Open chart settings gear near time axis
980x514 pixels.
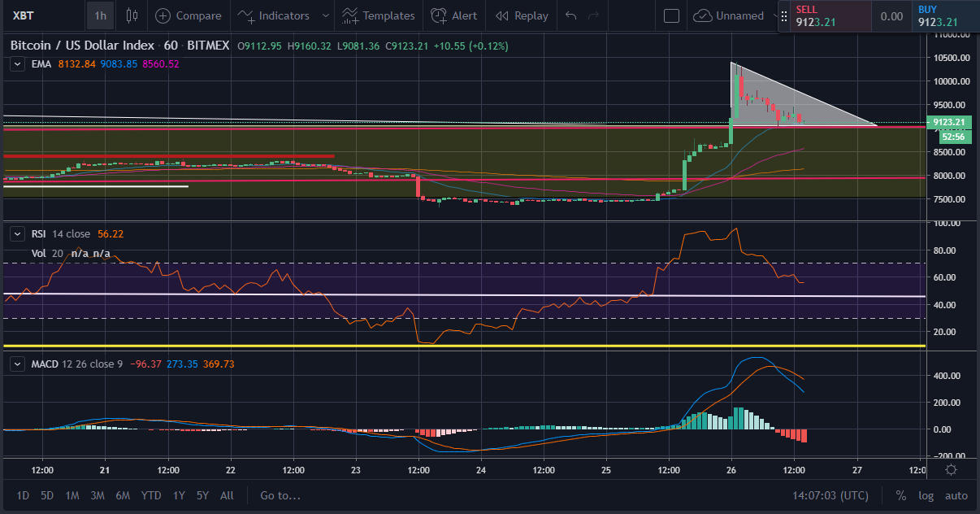[951, 469]
